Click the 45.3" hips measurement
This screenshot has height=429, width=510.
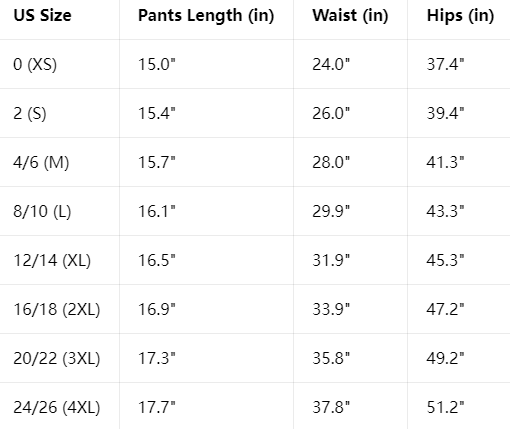(445, 260)
